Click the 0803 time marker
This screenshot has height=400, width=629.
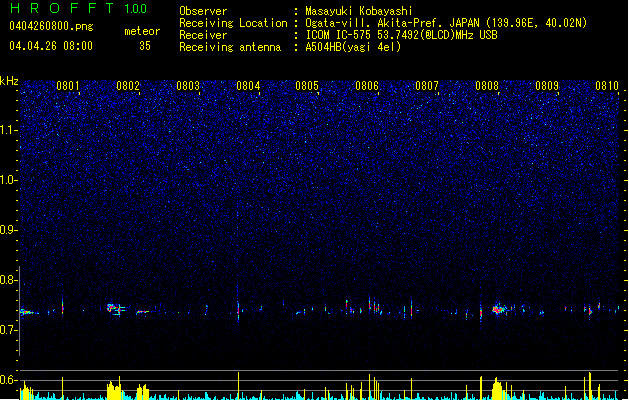tap(188, 85)
